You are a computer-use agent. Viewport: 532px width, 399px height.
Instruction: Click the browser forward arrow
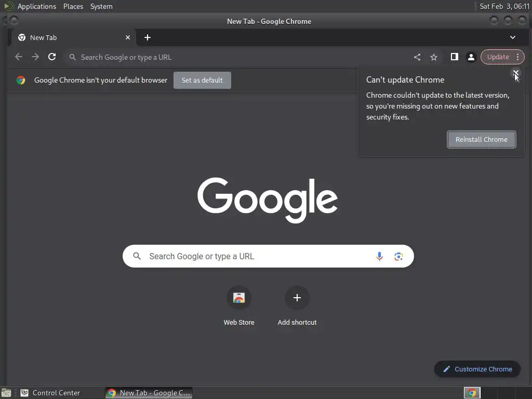(35, 57)
